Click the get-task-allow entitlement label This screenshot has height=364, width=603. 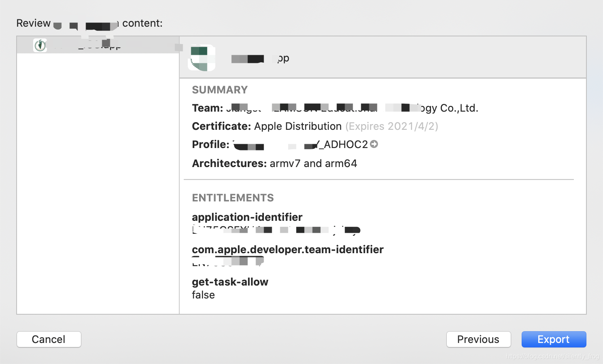(230, 282)
